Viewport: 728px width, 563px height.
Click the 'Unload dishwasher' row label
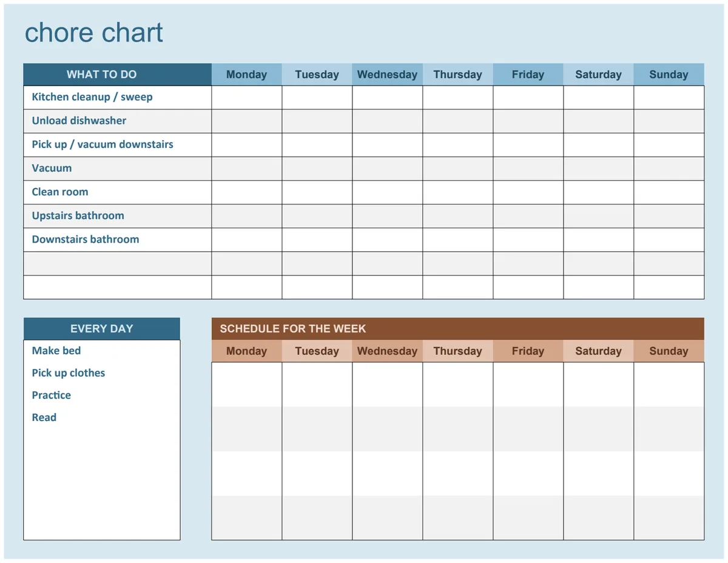point(79,121)
